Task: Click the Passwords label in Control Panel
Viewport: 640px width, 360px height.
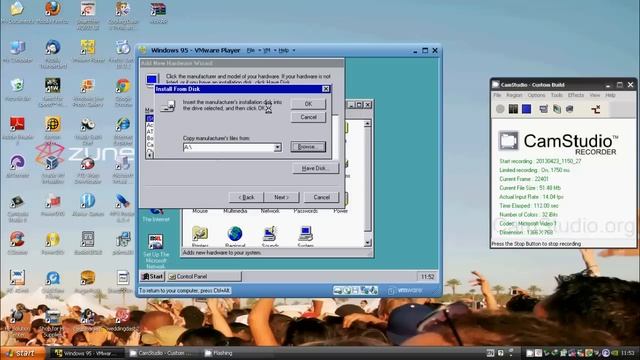Action: click(305, 211)
